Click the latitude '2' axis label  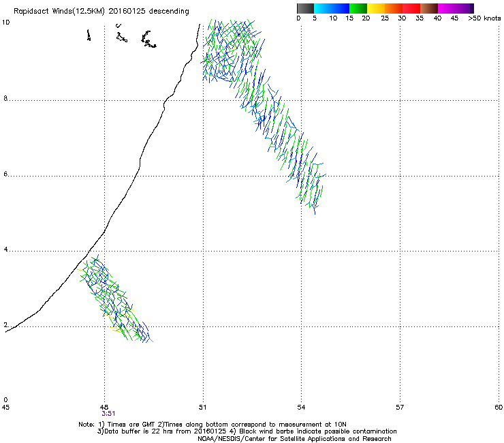(x=5, y=325)
